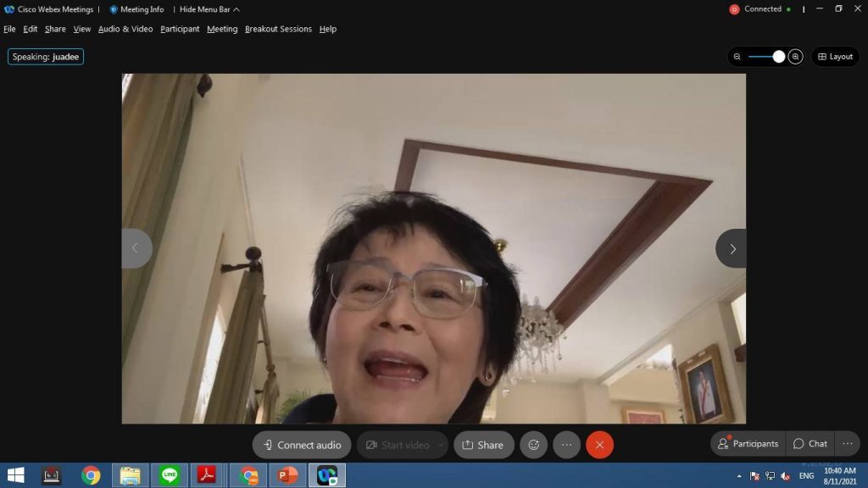
Task: Go to next video page arrow
Action: pyautogui.click(x=732, y=249)
